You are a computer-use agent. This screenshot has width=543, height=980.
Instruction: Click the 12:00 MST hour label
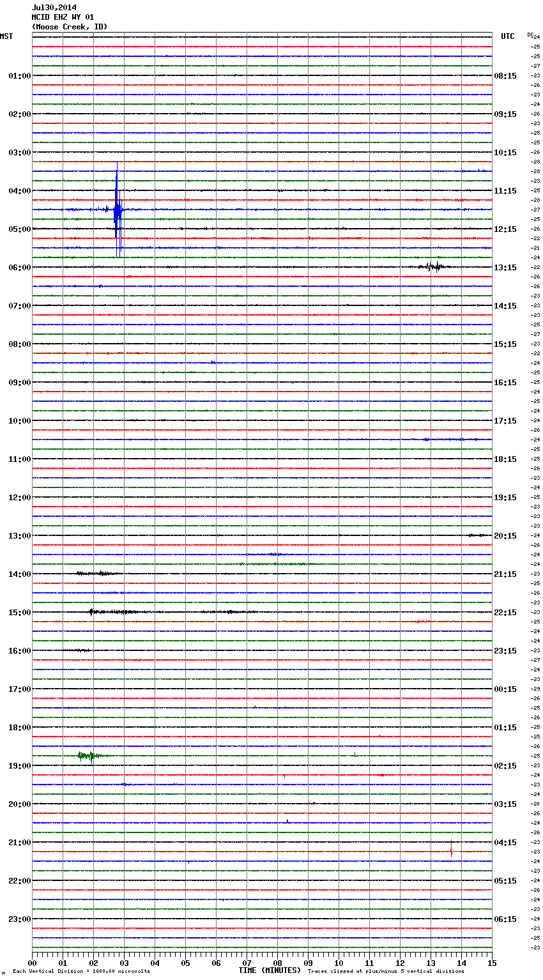(x=19, y=498)
